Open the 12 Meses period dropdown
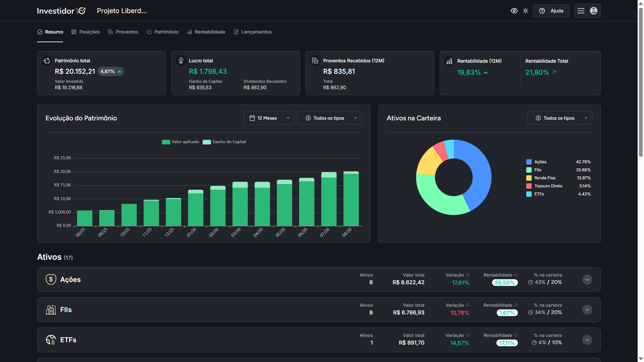This screenshot has height=362, width=644. 269,118
